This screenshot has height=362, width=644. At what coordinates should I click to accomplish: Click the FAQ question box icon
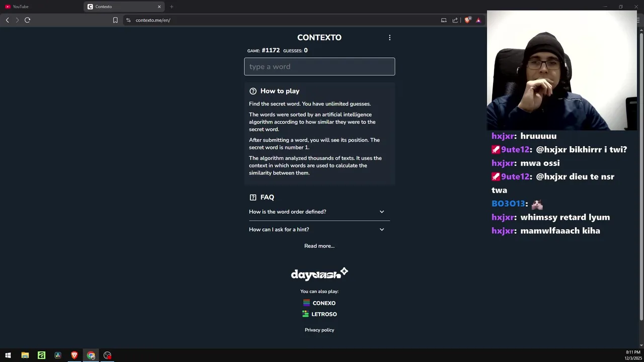tap(253, 198)
